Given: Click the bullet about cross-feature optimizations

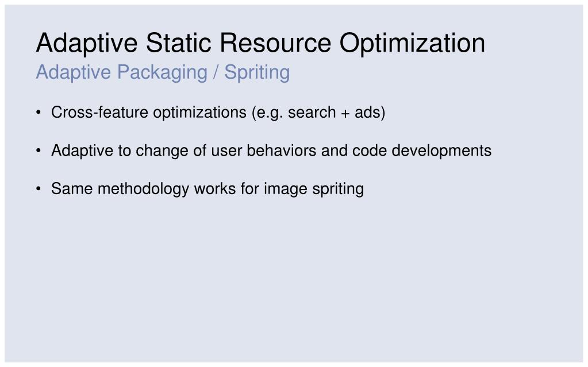Looking at the screenshot, I should (218, 113).
